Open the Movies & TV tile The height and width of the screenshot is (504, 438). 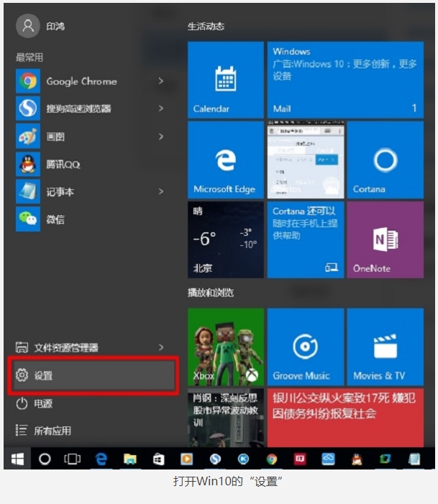(x=385, y=347)
